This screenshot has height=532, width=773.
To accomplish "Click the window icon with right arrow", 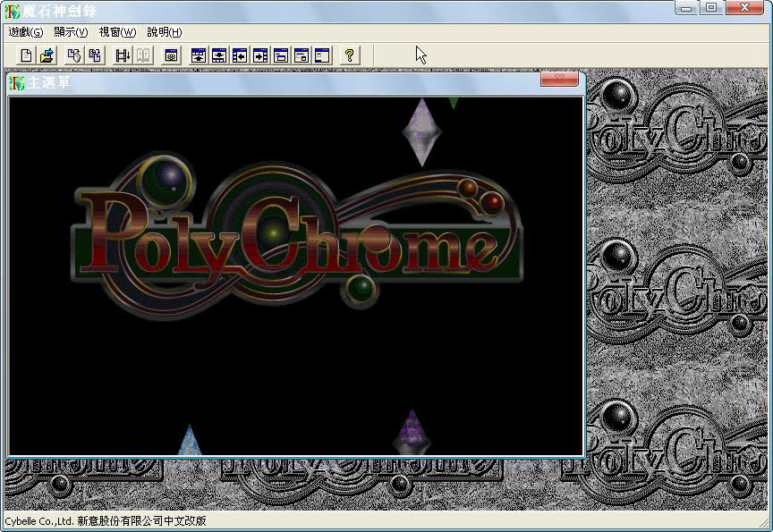I will (x=260, y=55).
